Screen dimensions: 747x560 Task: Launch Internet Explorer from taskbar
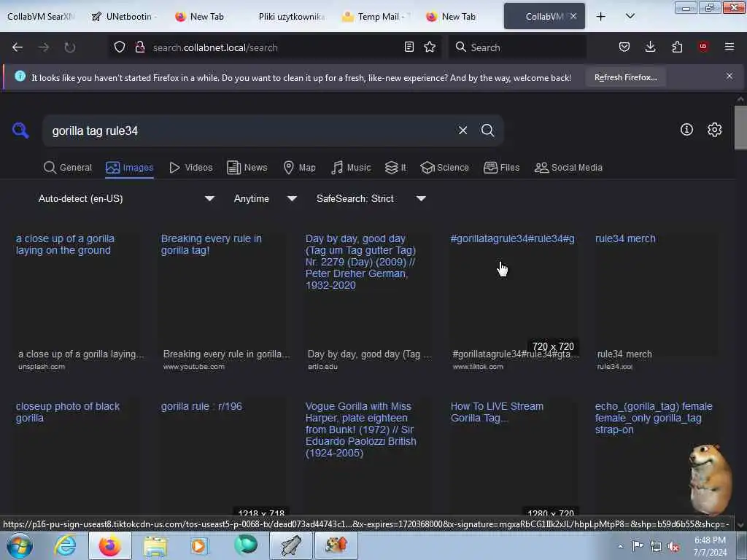pos(65,545)
